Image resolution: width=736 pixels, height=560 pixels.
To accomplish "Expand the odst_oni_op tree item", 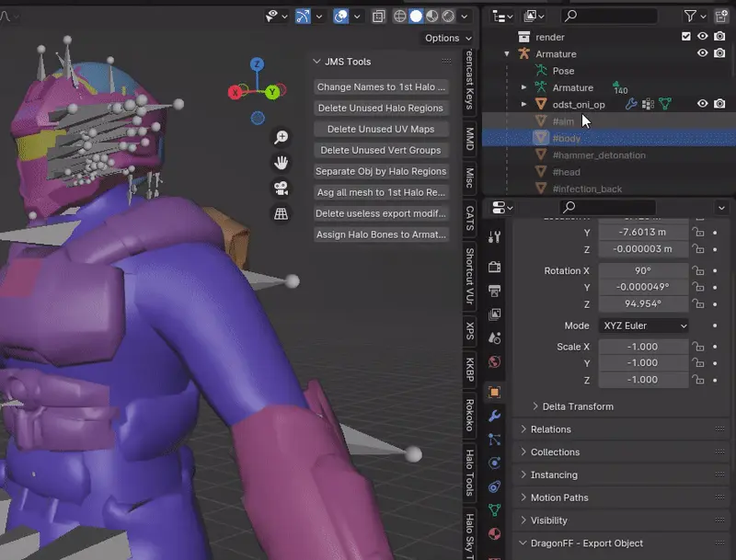I will coord(523,104).
